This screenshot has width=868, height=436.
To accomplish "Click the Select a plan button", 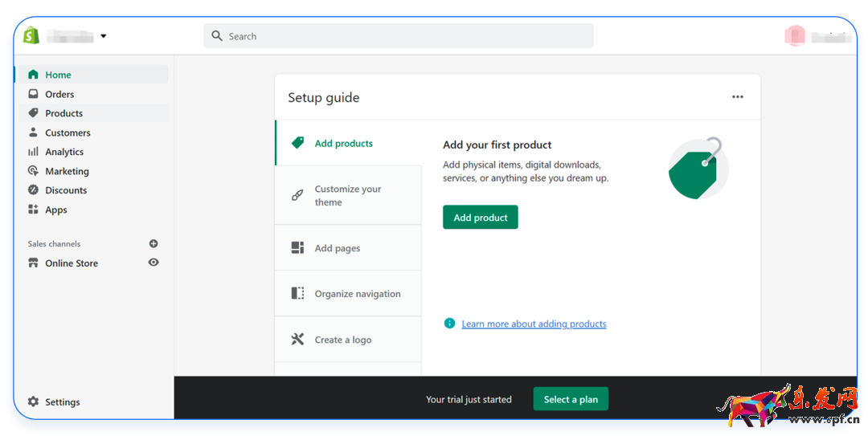I will click(571, 399).
